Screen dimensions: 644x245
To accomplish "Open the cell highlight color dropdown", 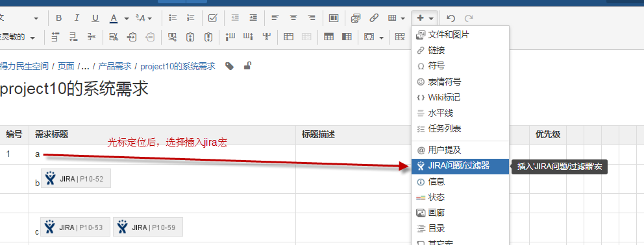I will click(374, 37).
